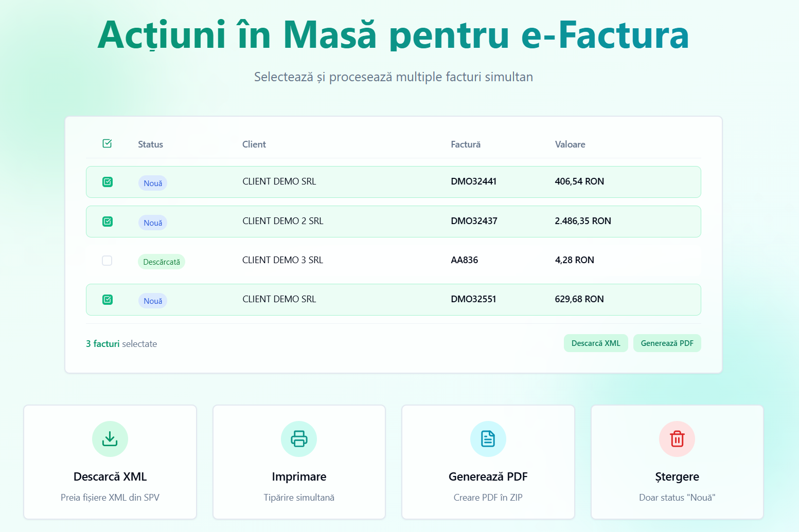This screenshot has height=532, width=799.
Task: Click the document icon for Generează PDF
Action: pos(488,439)
